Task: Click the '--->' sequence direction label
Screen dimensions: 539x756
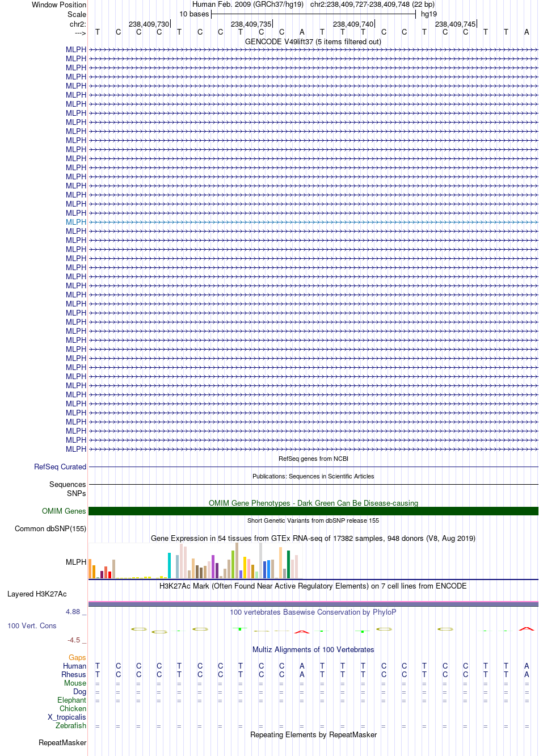Action: (81, 33)
